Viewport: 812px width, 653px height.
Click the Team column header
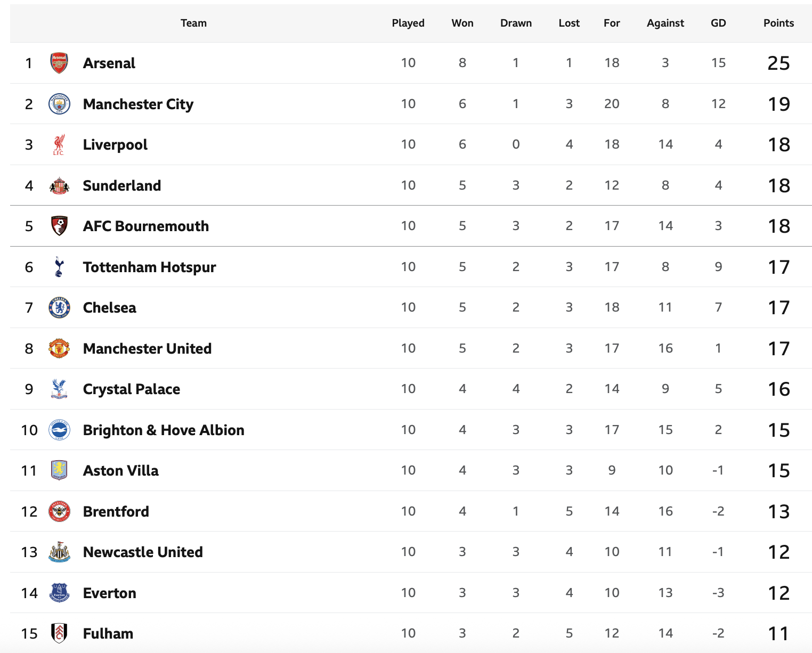(x=193, y=23)
